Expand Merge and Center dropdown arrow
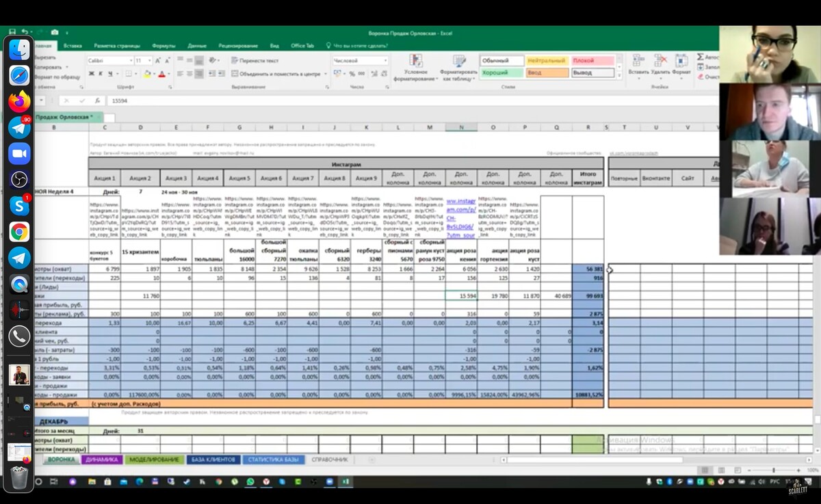This screenshot has height=504, width=821. 326,74
